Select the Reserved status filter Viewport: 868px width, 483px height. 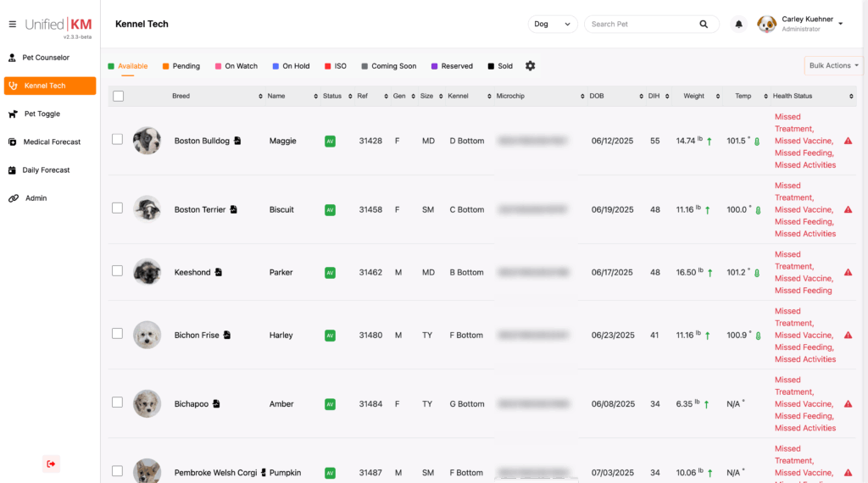click(x=452, y=66)
